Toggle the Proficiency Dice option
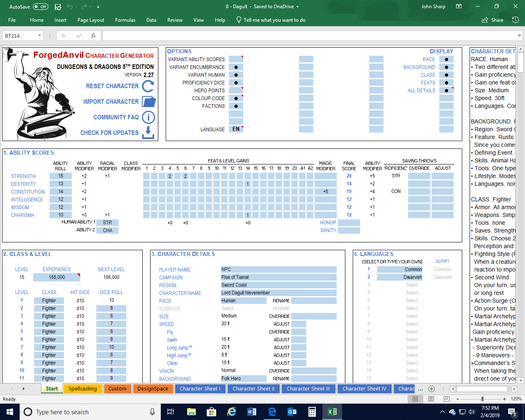525x420 pixels. point(236,83)
